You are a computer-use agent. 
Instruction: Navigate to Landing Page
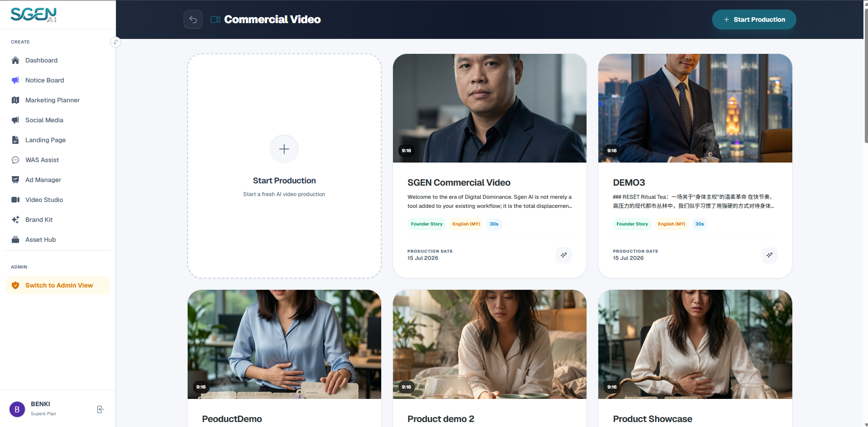[x=58, y=140]
